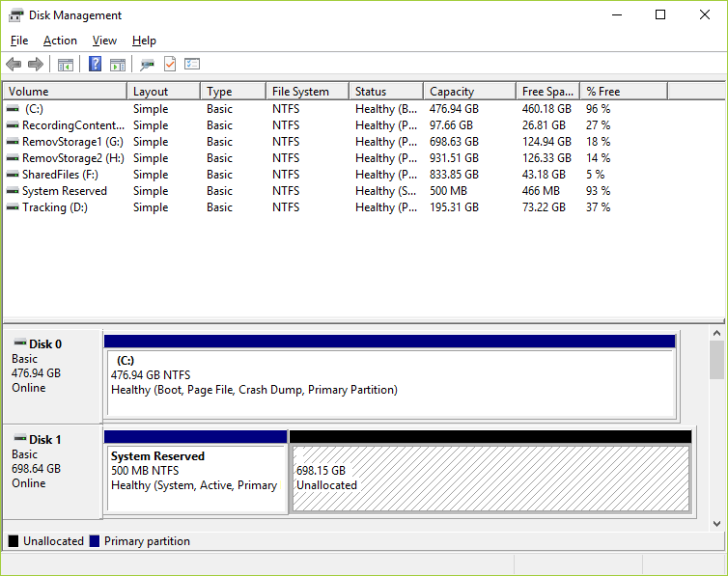Select the RecordingContent volume name

point(72,125)
